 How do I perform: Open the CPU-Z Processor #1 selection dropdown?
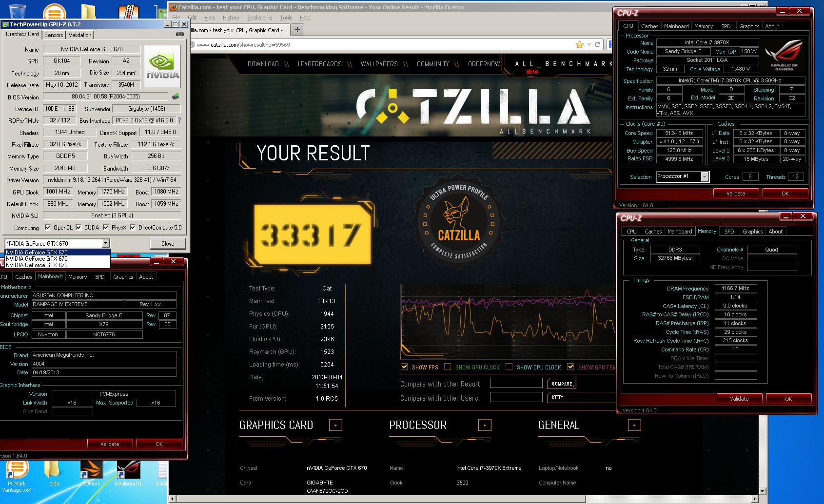pos(705,177)
